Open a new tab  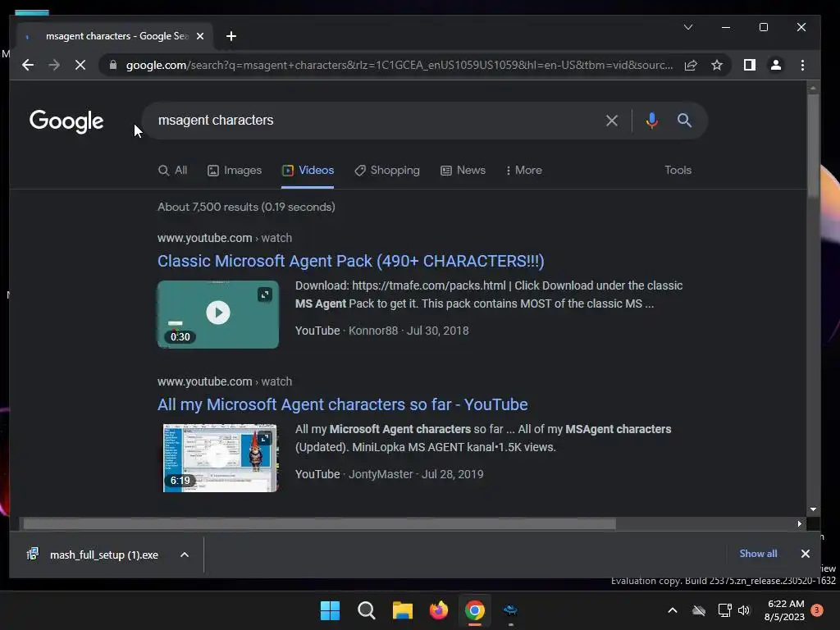[231, 36]
